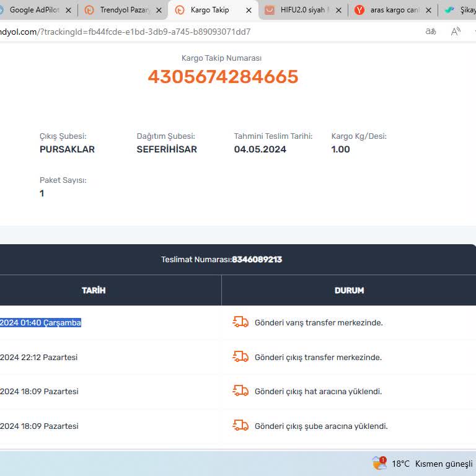
Task: Click the PURSAKLAR departure branch value
Action: (67, 149)
